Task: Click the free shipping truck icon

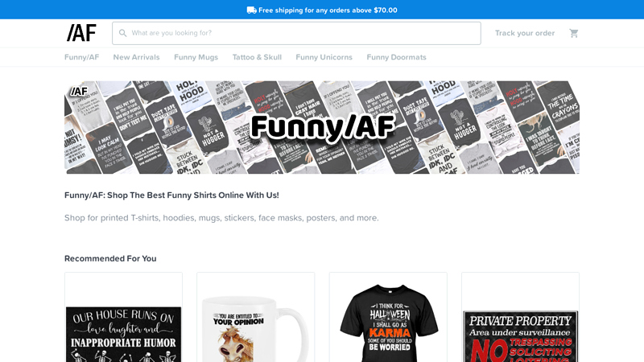Action: (x=251, y=10)
